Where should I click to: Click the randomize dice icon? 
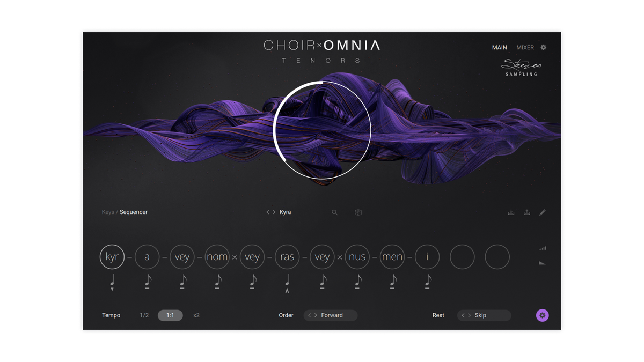coord(358,212)
